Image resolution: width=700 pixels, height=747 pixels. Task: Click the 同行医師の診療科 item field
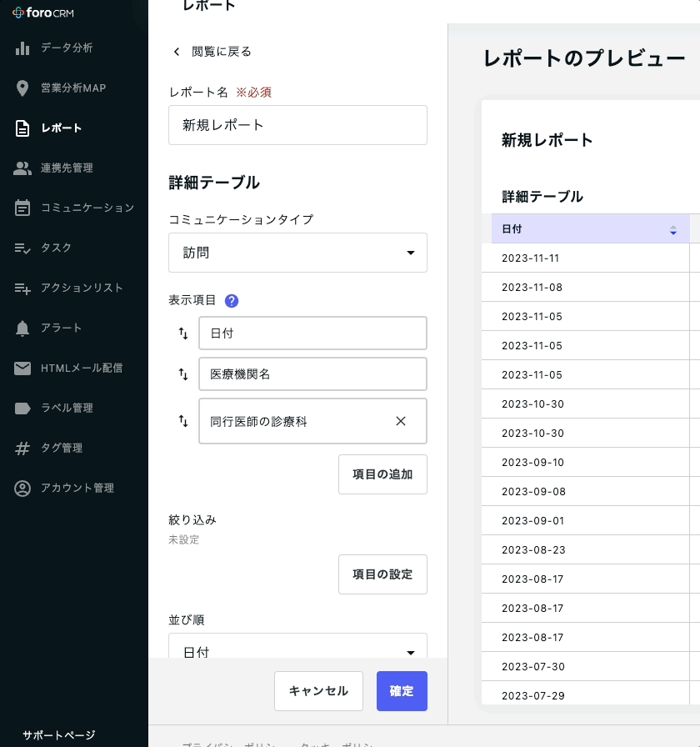pos(312,421)
